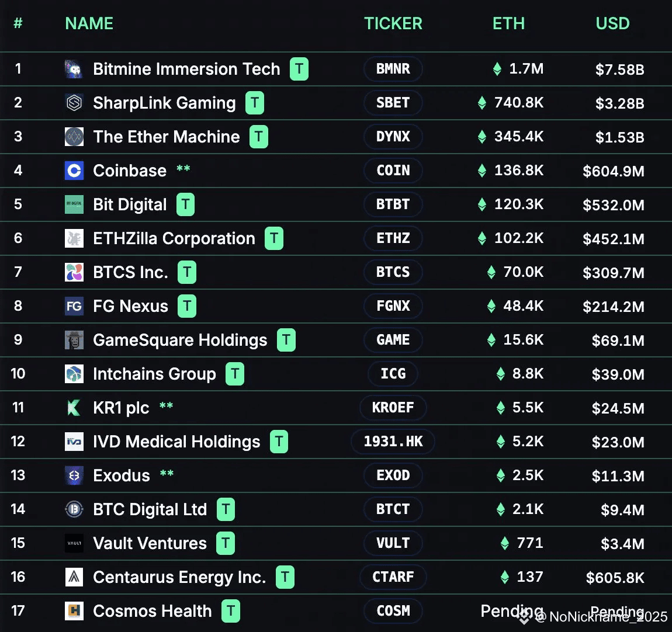Click the SharpLink Gaming logo icon

click(74, 103)
